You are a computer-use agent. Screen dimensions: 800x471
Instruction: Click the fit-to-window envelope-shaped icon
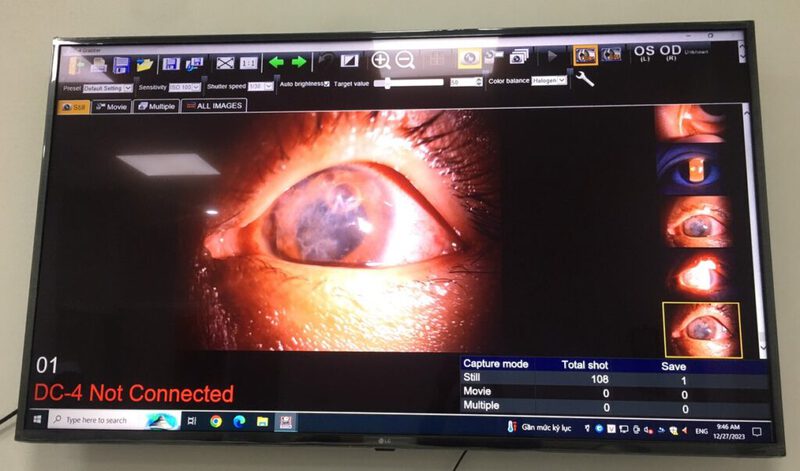click(x=226, y=62)
